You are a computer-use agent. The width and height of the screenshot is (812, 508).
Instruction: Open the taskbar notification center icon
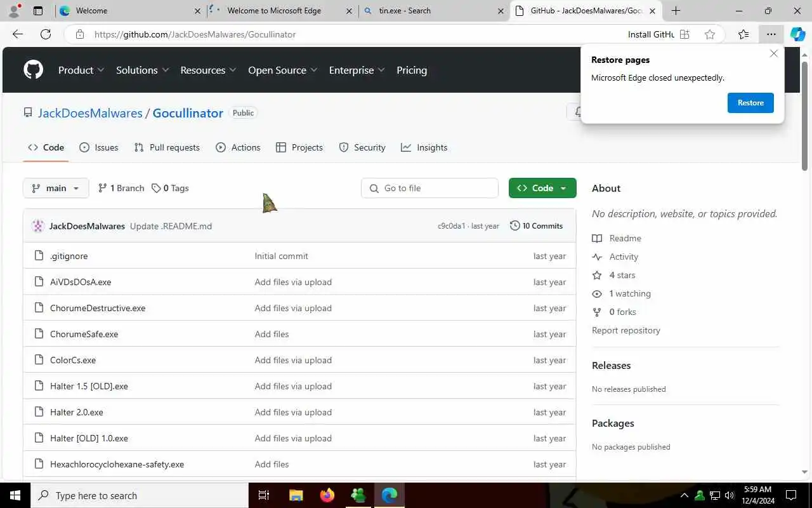coord(791,495)
